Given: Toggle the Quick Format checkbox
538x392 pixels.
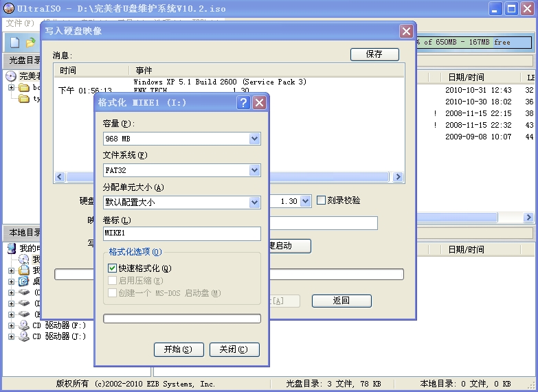Looking at the screenshot, I should point(112,268).
